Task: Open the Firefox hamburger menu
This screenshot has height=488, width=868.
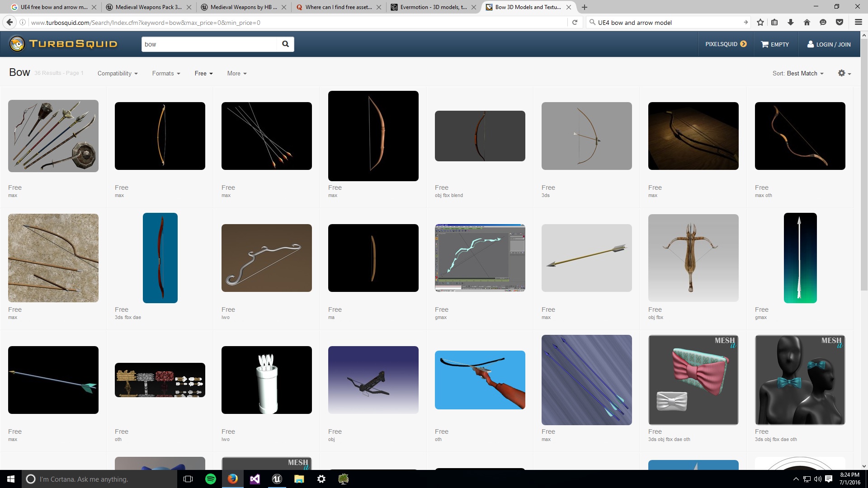Action: pos(858,22)
